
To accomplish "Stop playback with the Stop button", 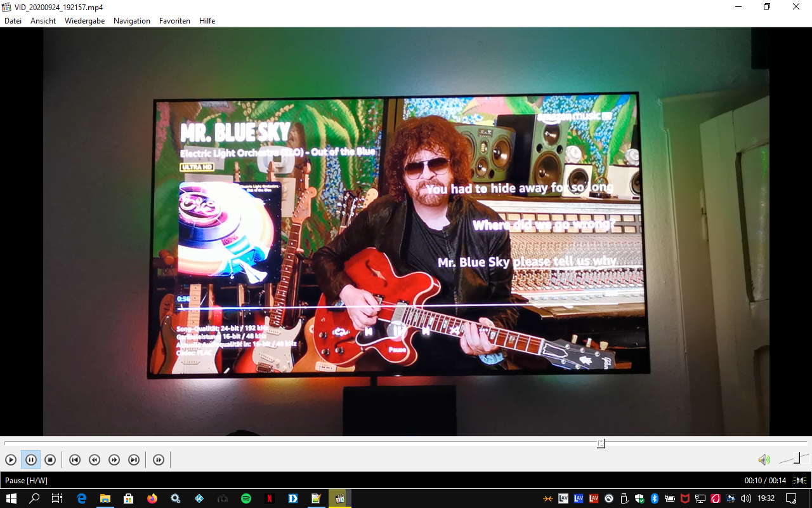I will click(x=50, y=460).
